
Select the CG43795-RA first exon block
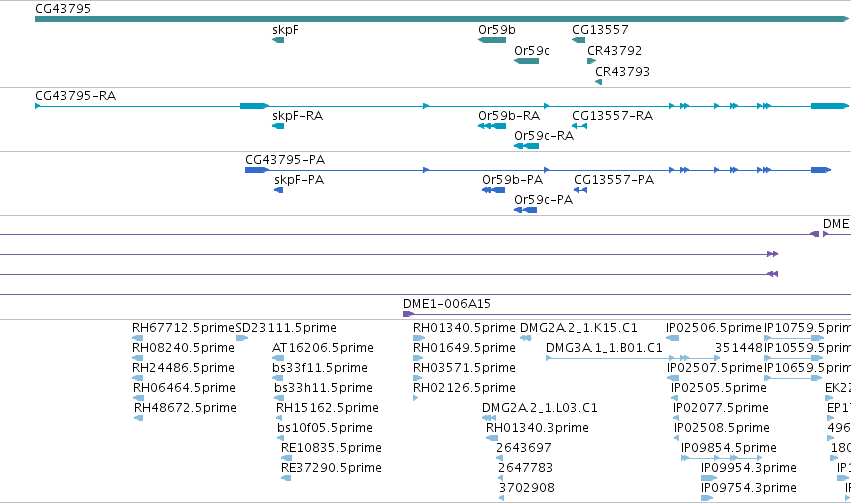coord(254,106)
